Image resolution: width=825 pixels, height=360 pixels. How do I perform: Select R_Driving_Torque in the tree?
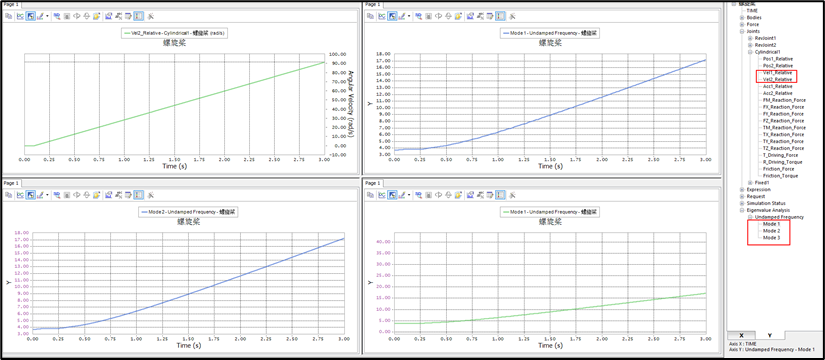click(782, 162)
